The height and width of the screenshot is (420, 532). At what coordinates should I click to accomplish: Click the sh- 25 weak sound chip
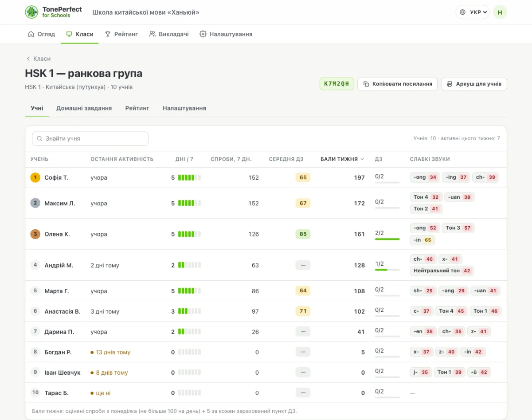tap(423, 291)
